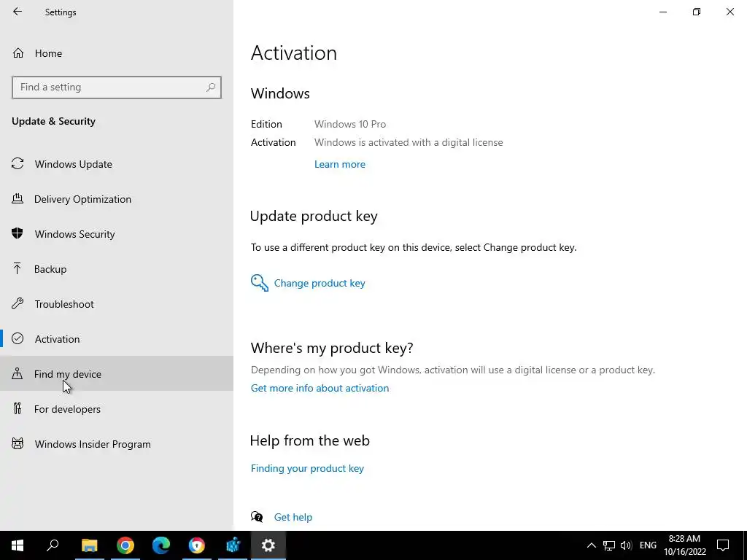The height and width of the screenshot is (560, 747).
Task: Click the Windows Security shield icon
Action: (x=18, y=233)
